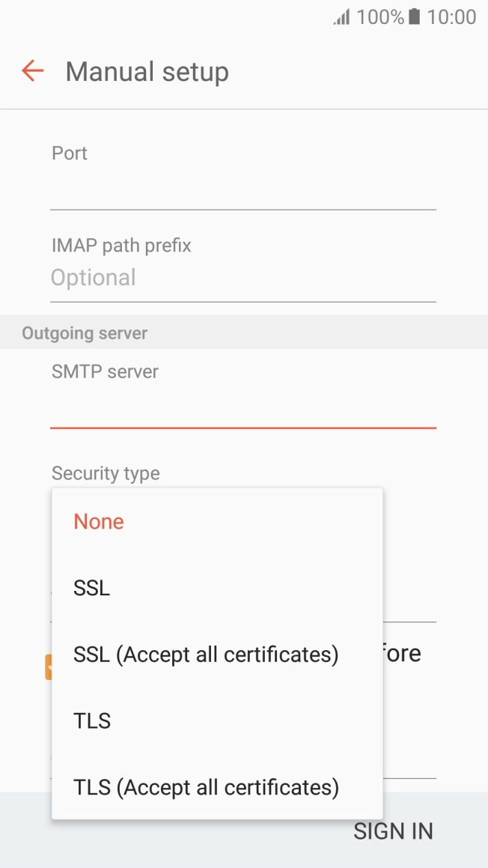This screenshot has width=488, height=868.
Task: Select None as security type
Action: coord(99,522)
